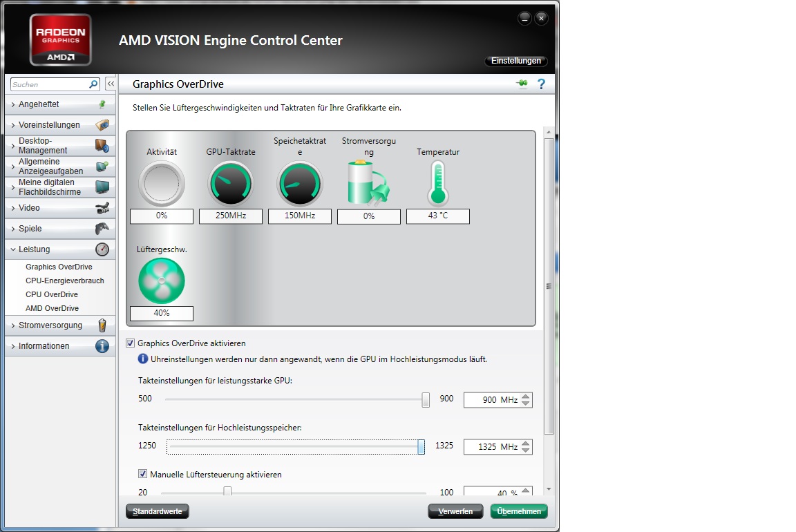Click the Lüftergeschw. fan icon
The width and height of the screenshot is (796, 532).
click(162, 281)
